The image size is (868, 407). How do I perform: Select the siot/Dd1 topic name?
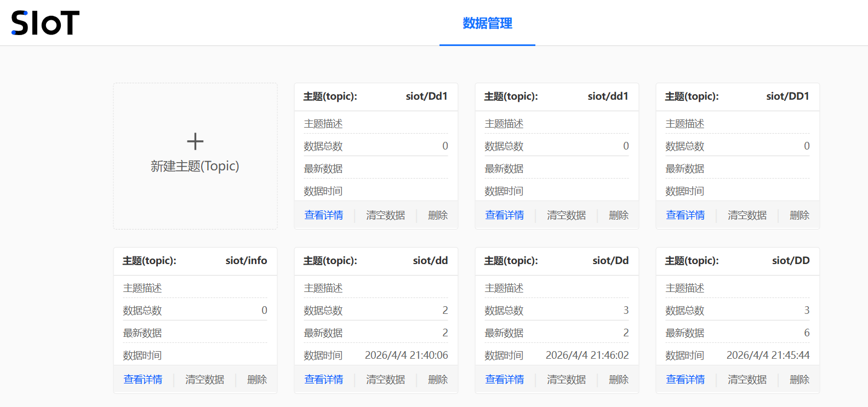click(x=427, y=96)
